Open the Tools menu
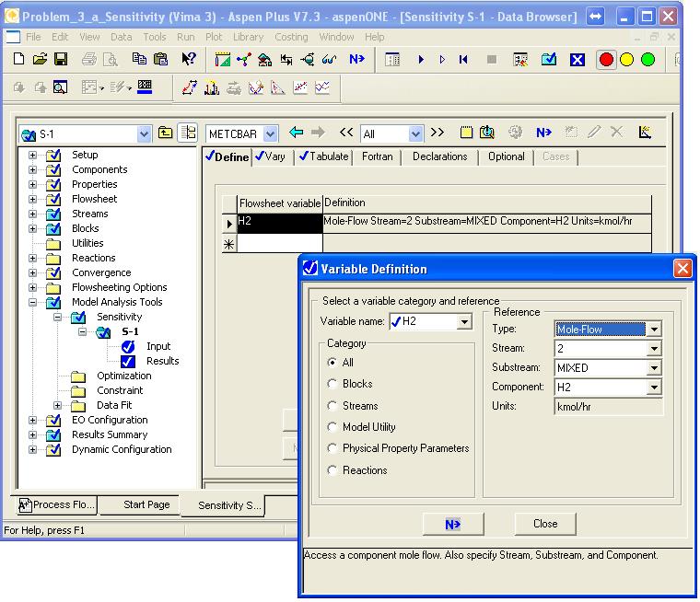 pyautogui.click(x=154, y=37)
